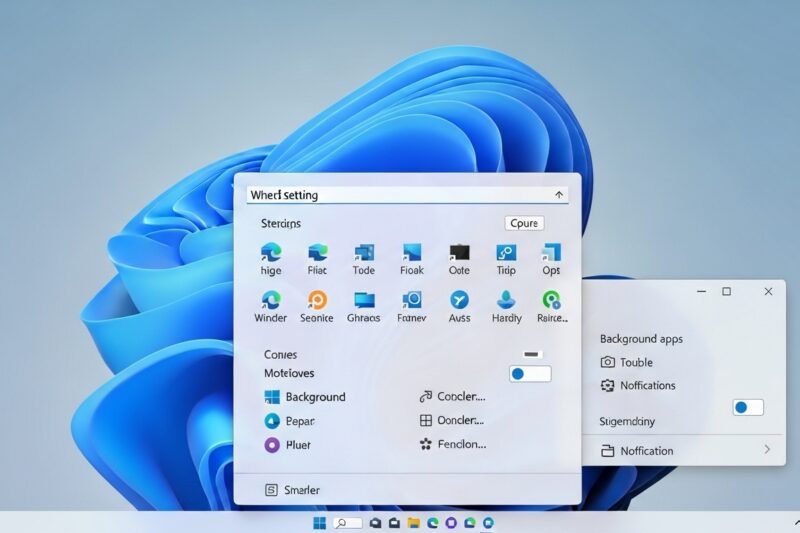Click the arrow icon beside Concler...
The height and width of the screenshot is (533, 800).
[426, 396]
